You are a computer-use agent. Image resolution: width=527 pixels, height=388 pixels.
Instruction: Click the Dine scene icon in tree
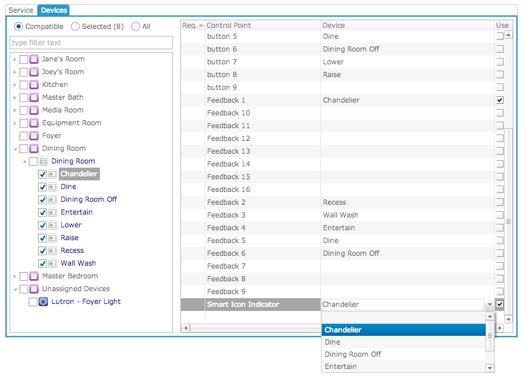(x=52, y=187)
